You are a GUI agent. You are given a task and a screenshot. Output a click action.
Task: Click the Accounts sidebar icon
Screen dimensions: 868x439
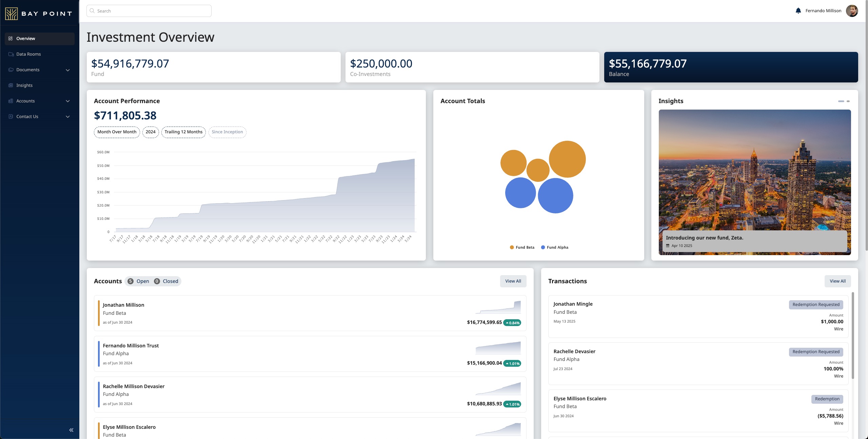click(11, 101)
